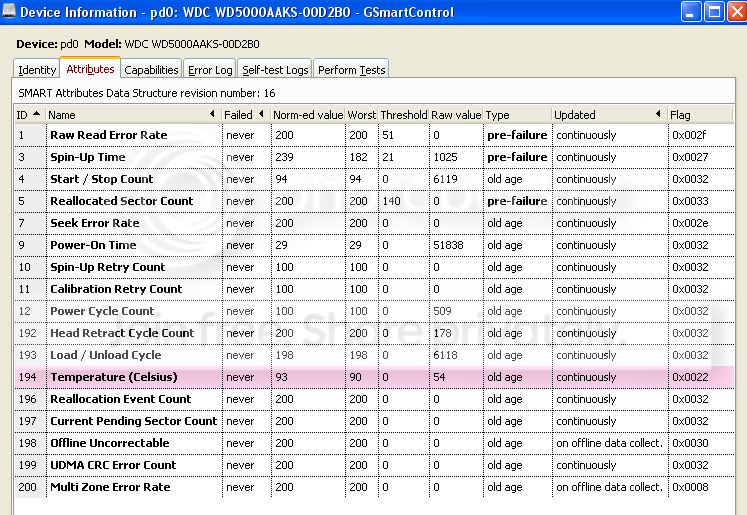
Task: Go to the Error Log tab
Action: coord(210,70)
